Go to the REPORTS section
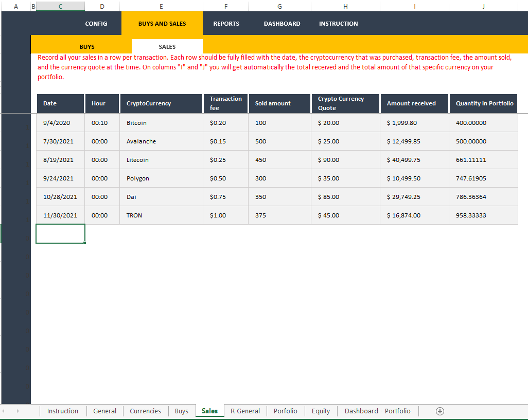 point(226,24)
